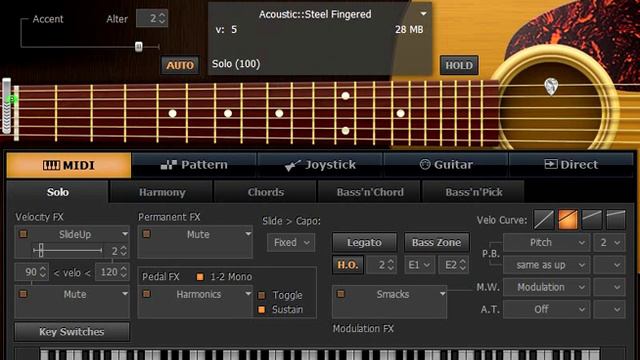Screen dimensions: 640x360
Task: Select the Chords sub-tab
Action: [266, 192]
